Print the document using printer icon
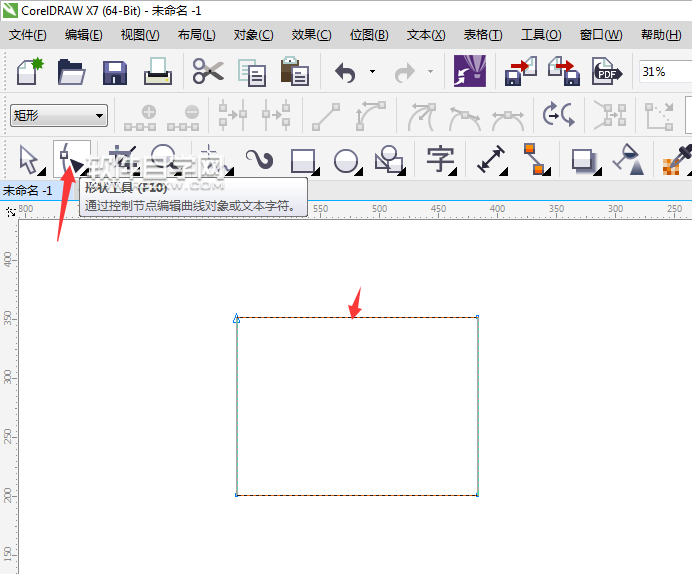Image resolution: width=692 pixels, height=574 pixels. (158, 71)
